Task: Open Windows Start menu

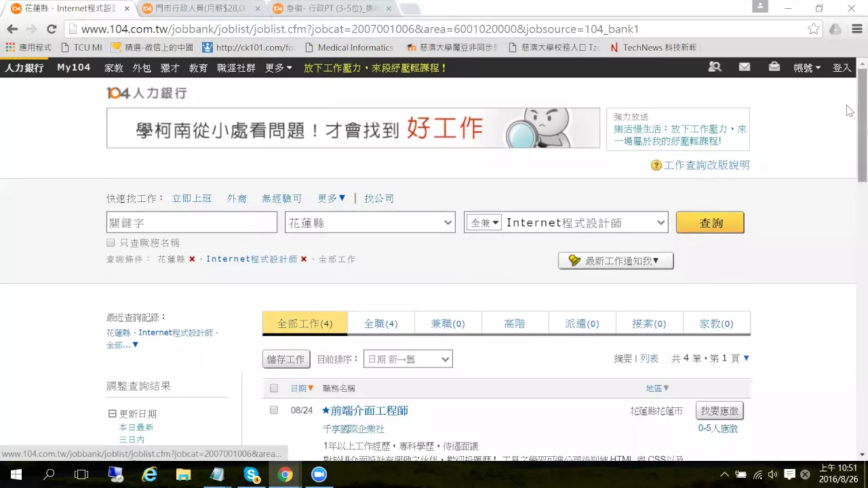Action: 16,474
